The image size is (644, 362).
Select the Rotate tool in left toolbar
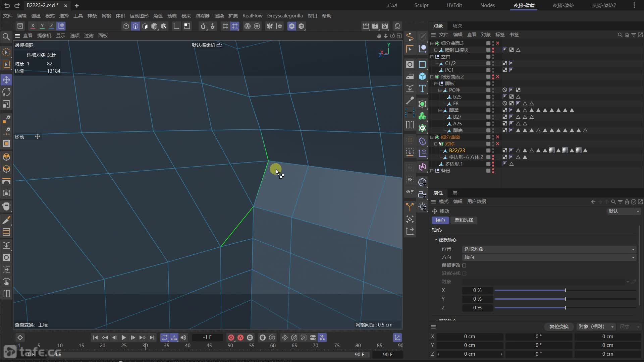tap(6, 92)
